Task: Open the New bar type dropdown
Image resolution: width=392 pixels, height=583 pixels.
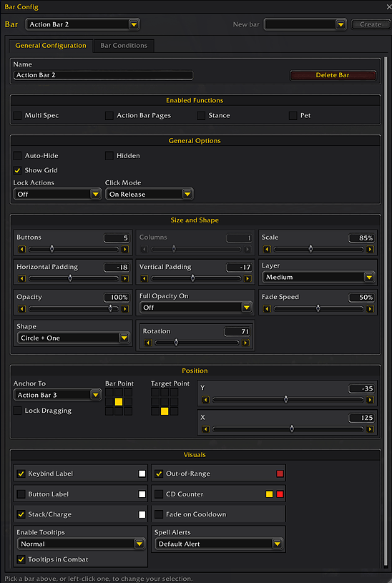Action: coord(305,24)
